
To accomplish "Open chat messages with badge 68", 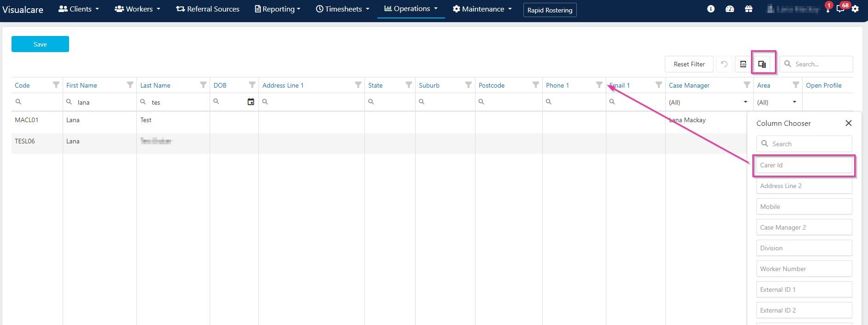I will [x=841, y=8].
